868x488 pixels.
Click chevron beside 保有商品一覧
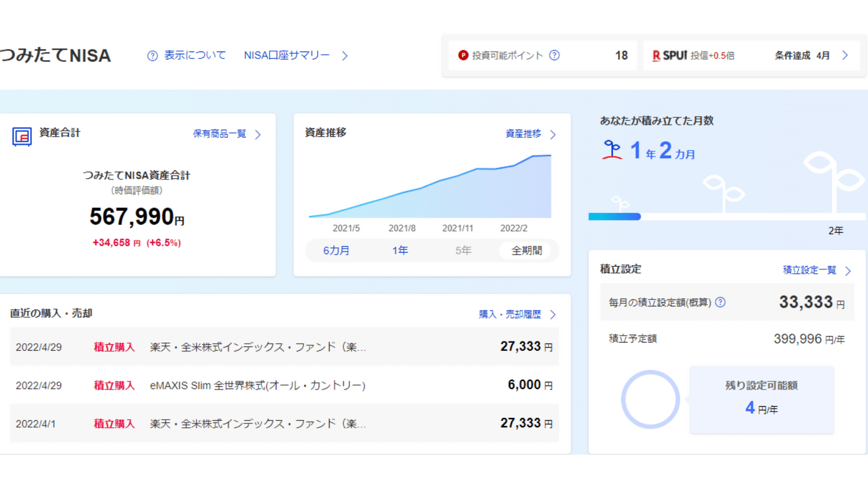click(x=258, y=134)
